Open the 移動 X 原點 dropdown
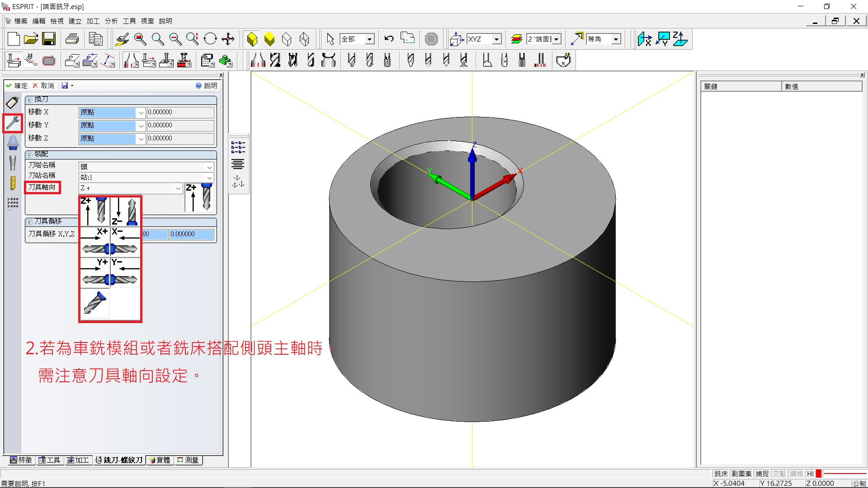The width and height of the screenshot is (868, 488). pyautogui.click(x=141, y=113)
